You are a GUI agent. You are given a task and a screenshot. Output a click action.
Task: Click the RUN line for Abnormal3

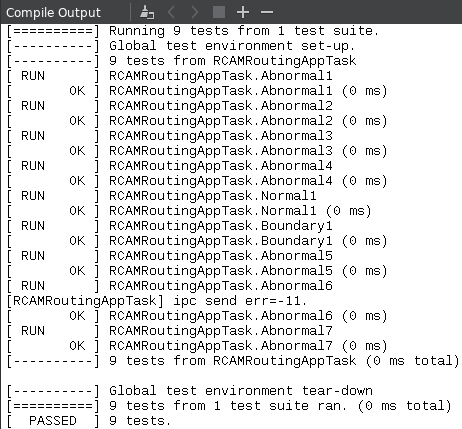click(x=170, y=136)
